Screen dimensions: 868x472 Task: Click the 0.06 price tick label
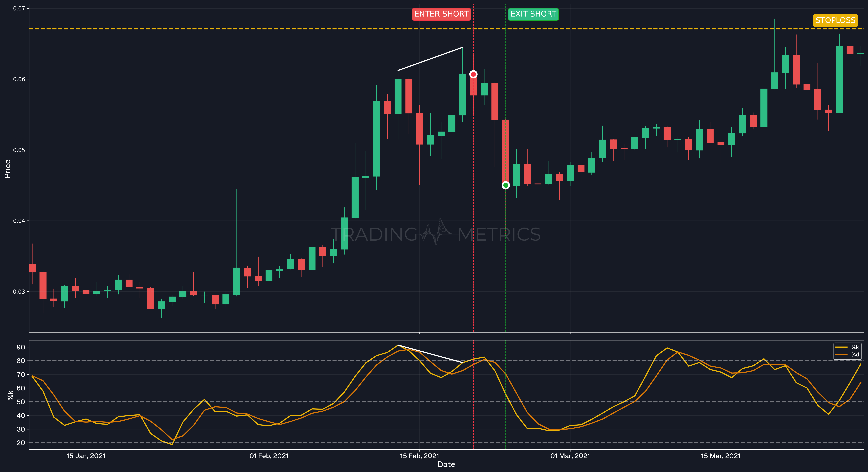point(19,79)
